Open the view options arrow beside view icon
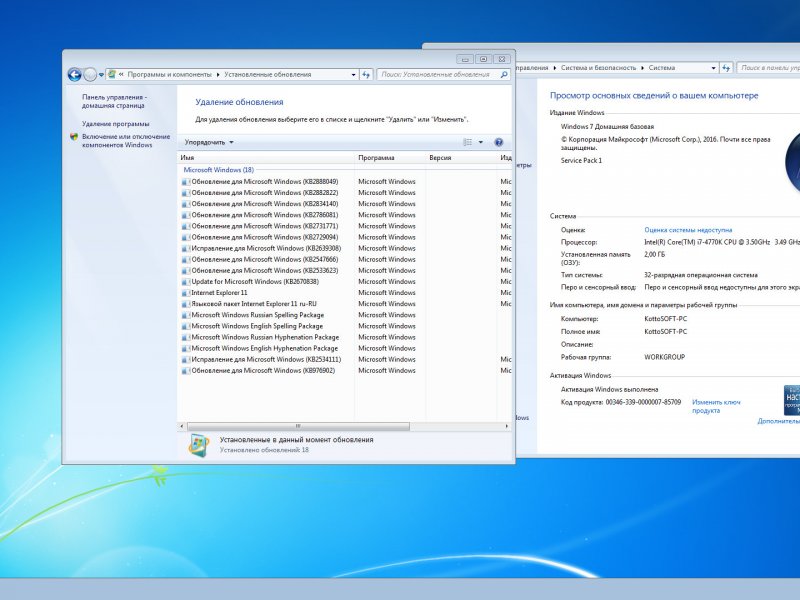The image size is (800, 600). pyautogui.click(x=481, y=142)
